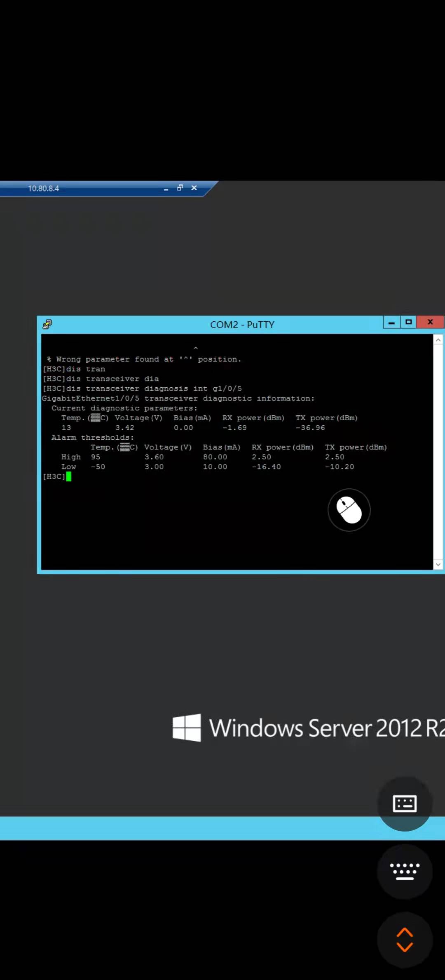Click the Bias value 0.00
The image size is (445, 980).
pos(183,428)
